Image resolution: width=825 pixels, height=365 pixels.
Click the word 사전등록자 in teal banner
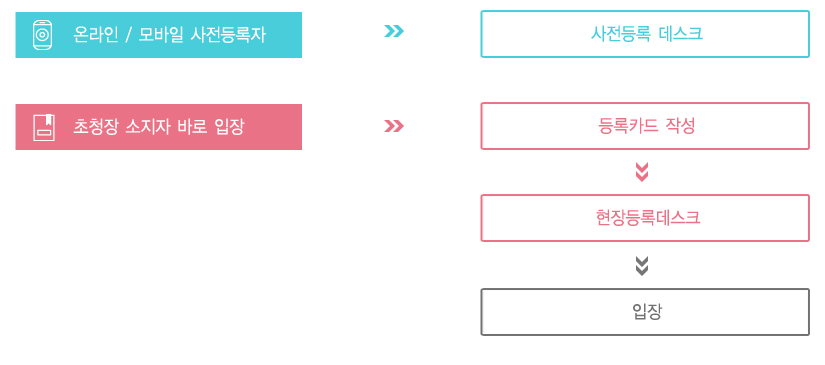[x=227, y=35]
